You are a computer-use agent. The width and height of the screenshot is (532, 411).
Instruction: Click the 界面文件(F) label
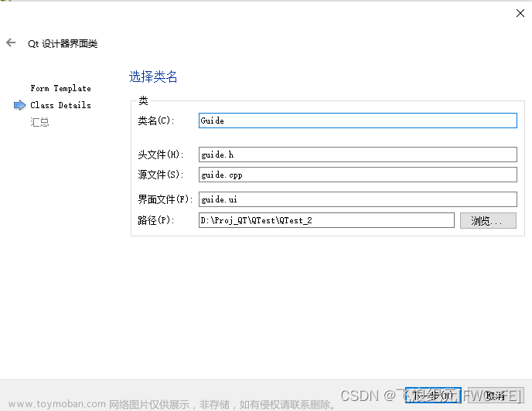point(165,199)
